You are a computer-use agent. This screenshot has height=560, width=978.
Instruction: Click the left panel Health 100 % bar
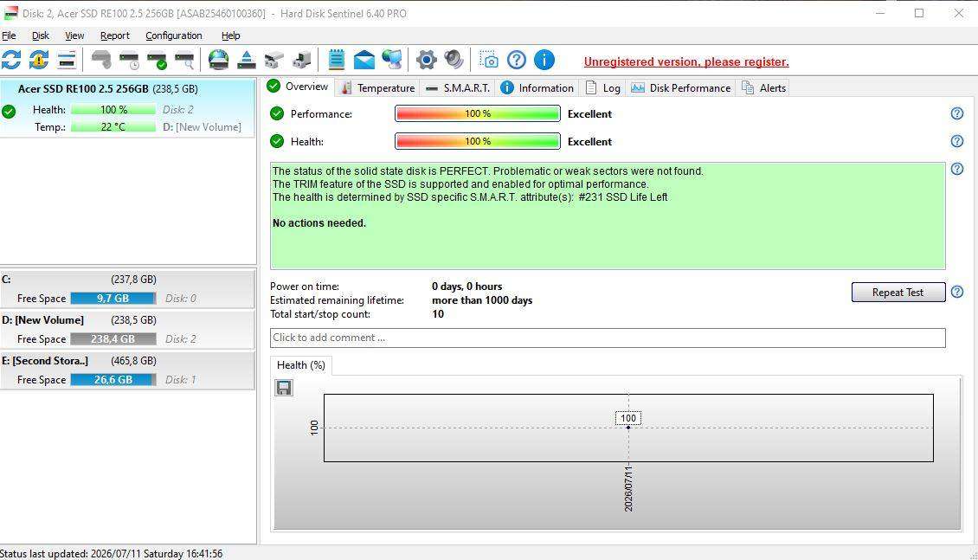tap(113, 109)
